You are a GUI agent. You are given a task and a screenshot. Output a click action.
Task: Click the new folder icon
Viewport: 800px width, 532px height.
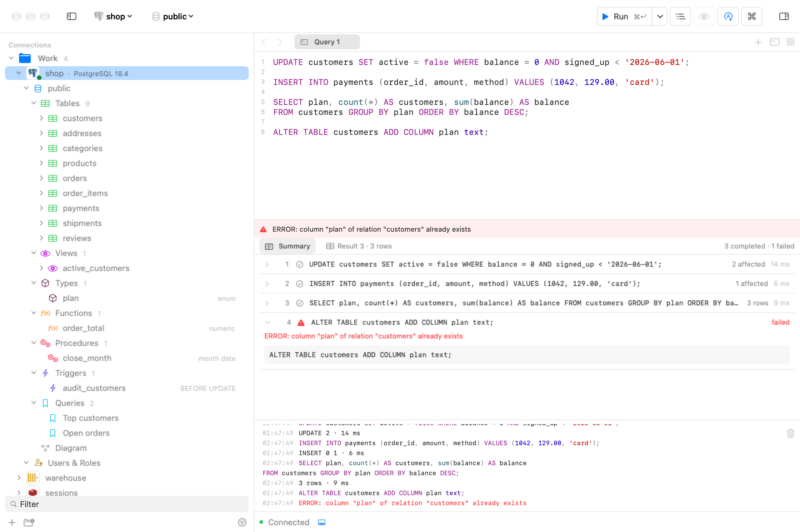(x=29, y=522)
